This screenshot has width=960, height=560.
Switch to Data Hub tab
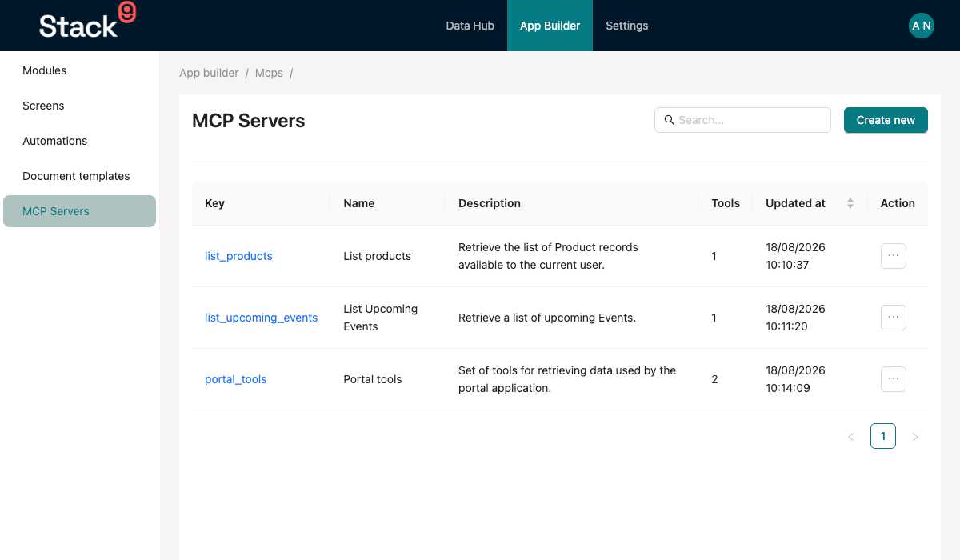pyautogui.click(x=470, y=26)
